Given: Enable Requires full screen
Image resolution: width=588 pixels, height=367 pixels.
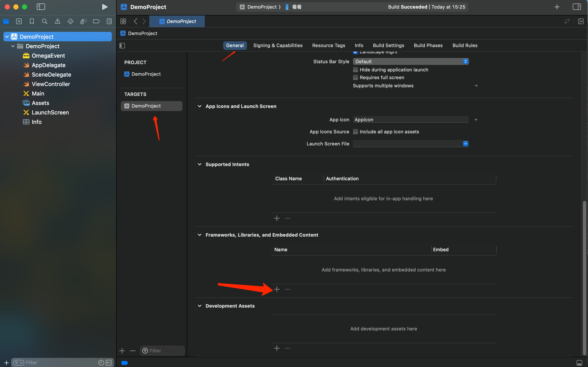Looking at the screenshot, I should pyautogui.click(x=355, y=78).
